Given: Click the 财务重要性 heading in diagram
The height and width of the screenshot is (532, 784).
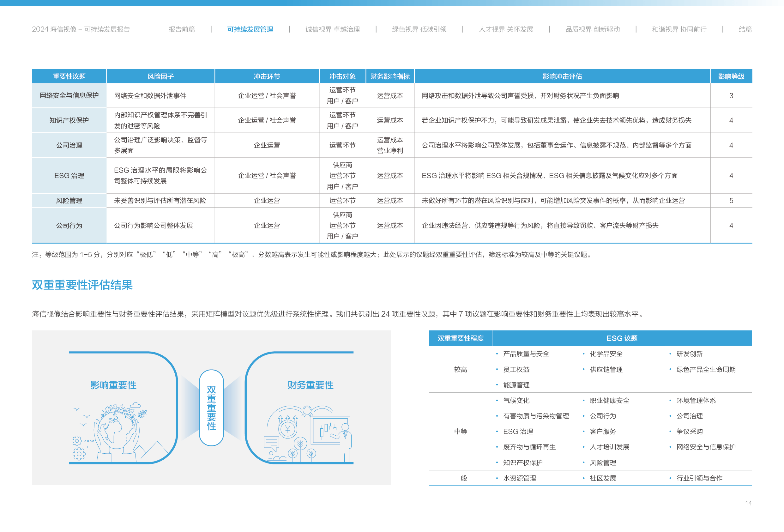Looking at the screenshot, I should tap(311, 385).
